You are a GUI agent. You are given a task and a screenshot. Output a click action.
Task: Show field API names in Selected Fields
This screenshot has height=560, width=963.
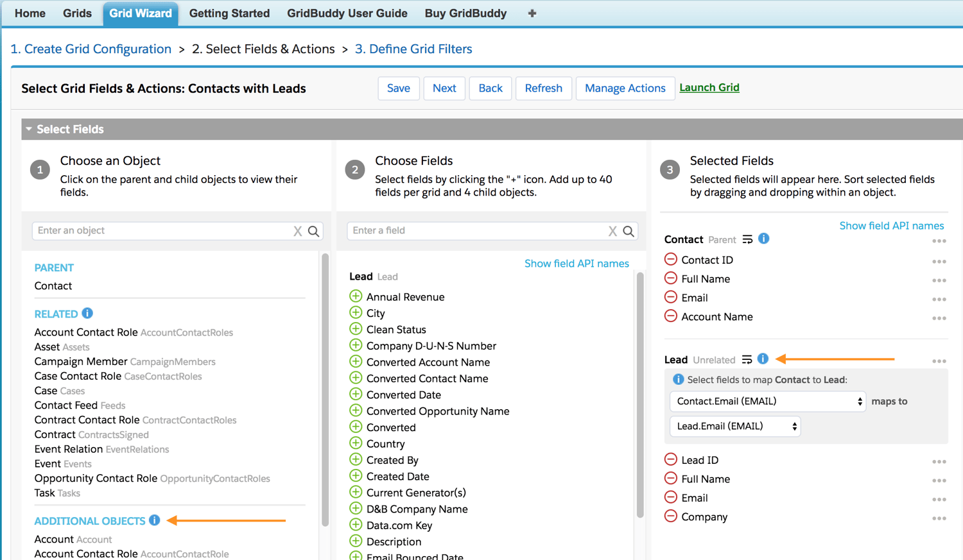pyautogui.click(x=892, y=226)
